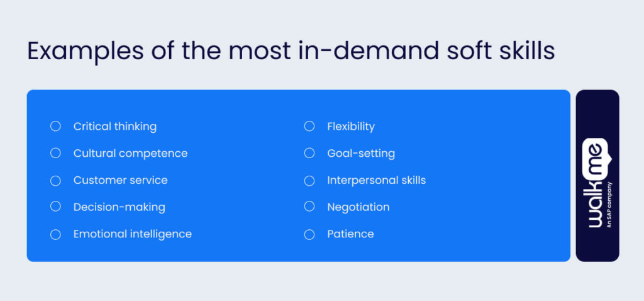Click the "Cultural competence" text label
The width and height of the screenshot is (644, 301).
[130, 153]
